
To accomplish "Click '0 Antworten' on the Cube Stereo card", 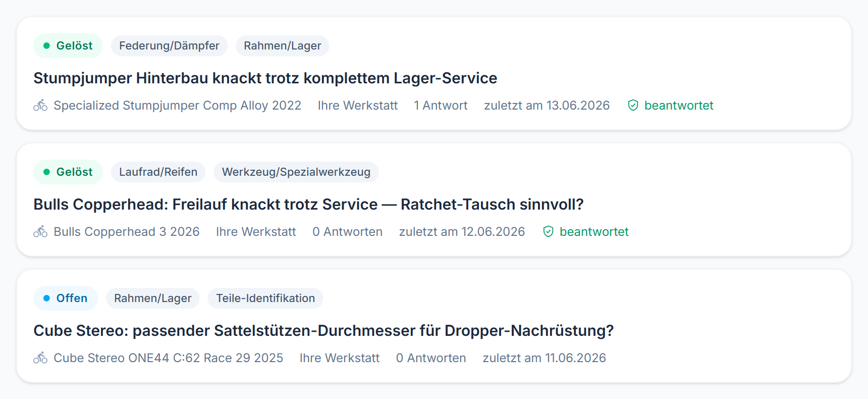I will (431, 358).
